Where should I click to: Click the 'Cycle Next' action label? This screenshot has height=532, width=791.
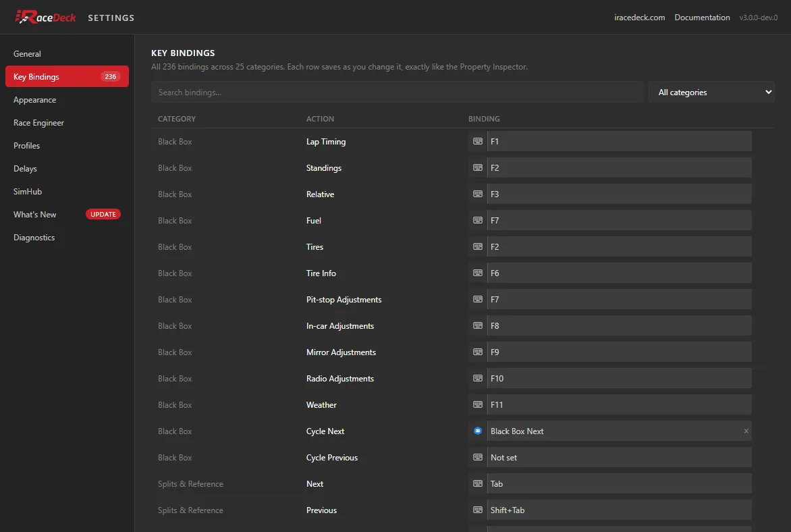tap(325, 431)
